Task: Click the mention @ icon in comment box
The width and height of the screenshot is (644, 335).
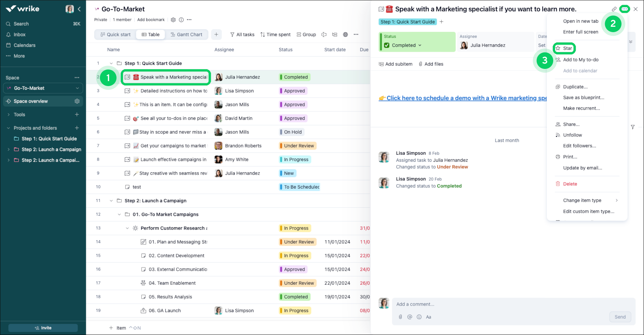Action: 410,317
